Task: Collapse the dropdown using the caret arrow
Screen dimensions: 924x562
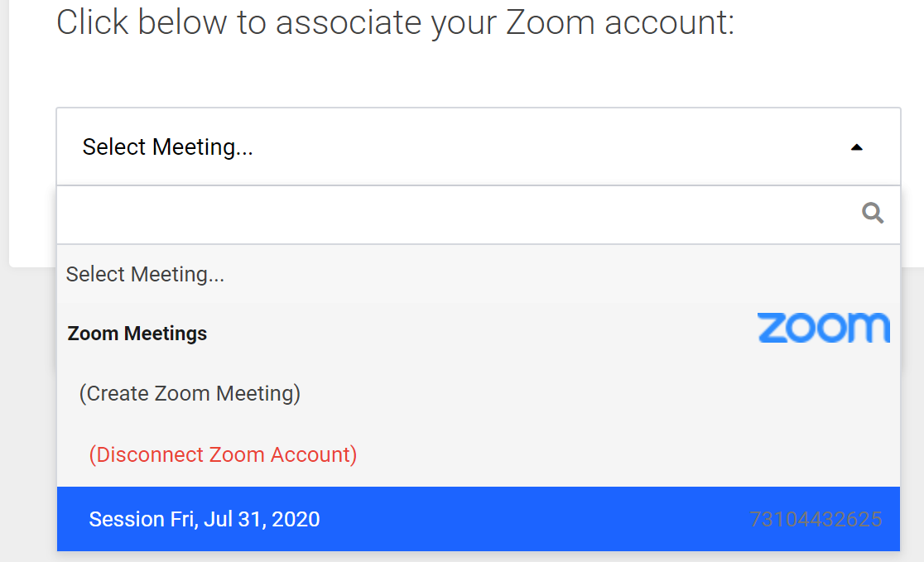Action: (857, 147)
